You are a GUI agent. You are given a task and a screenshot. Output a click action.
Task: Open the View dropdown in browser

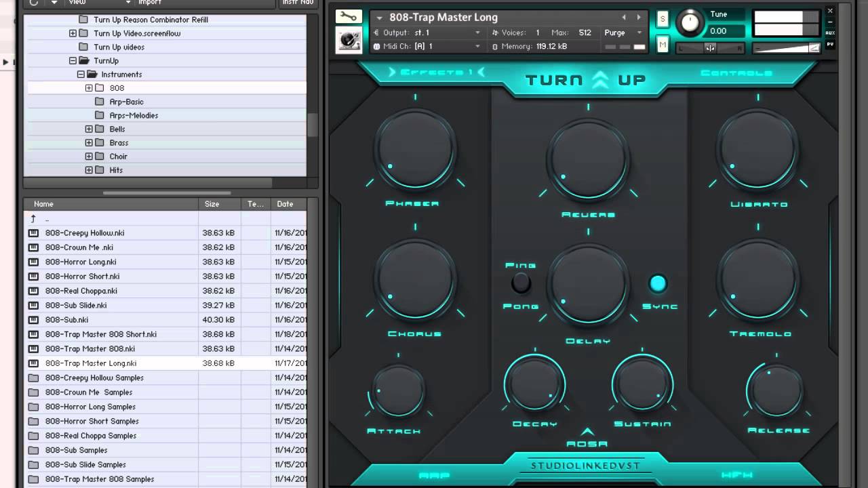pyautogui.click(x=100, y=2)
